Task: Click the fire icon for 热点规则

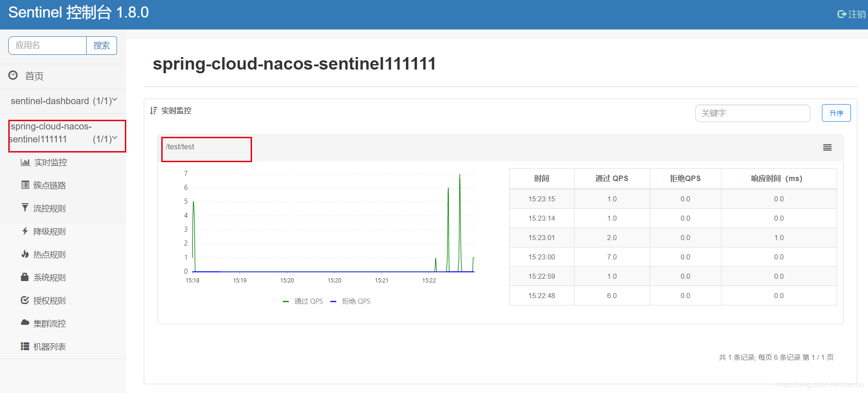Action: (25, 254)
